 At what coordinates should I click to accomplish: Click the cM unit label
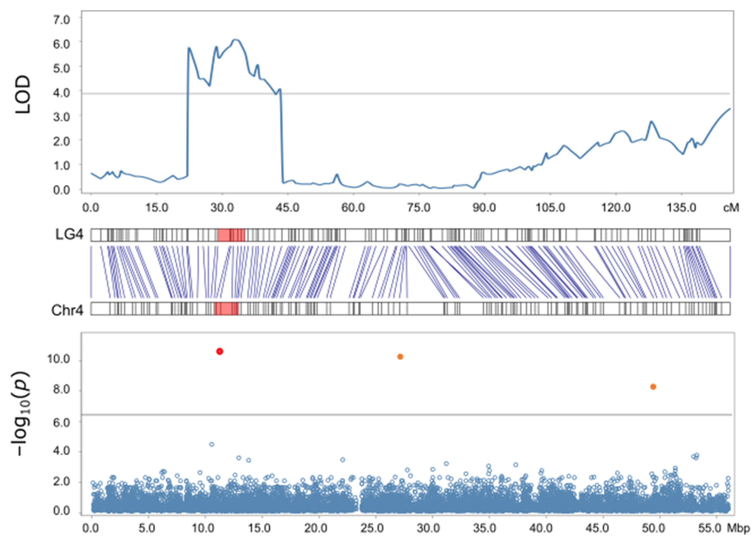[731, 208]
